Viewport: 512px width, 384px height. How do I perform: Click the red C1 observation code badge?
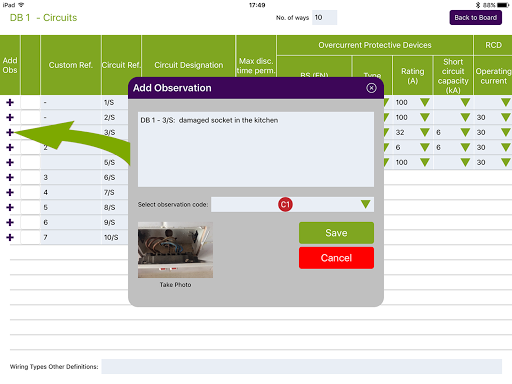pyautogui.click(x=285, y=204)
